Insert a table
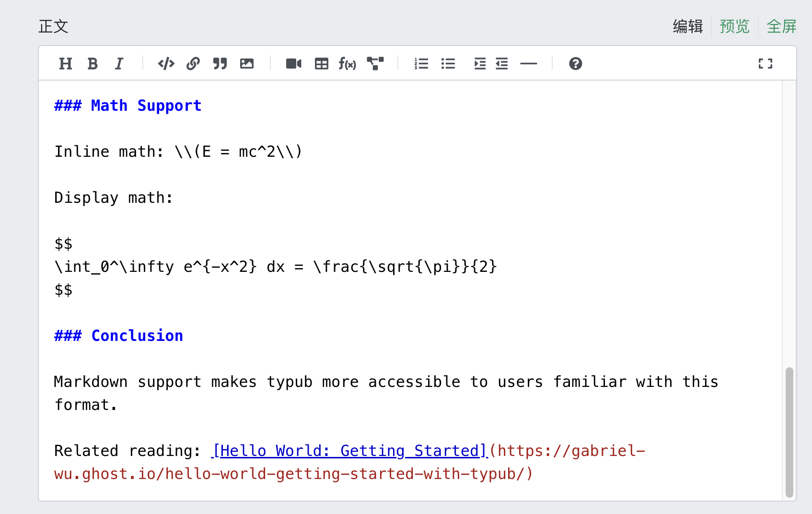Image resolution: width=812 pixels, height=514 pixels. coord(321,64)
